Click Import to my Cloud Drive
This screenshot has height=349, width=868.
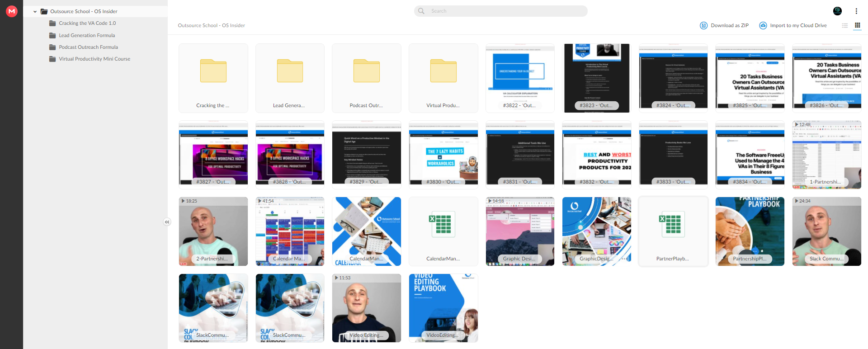tap(793, 25)
